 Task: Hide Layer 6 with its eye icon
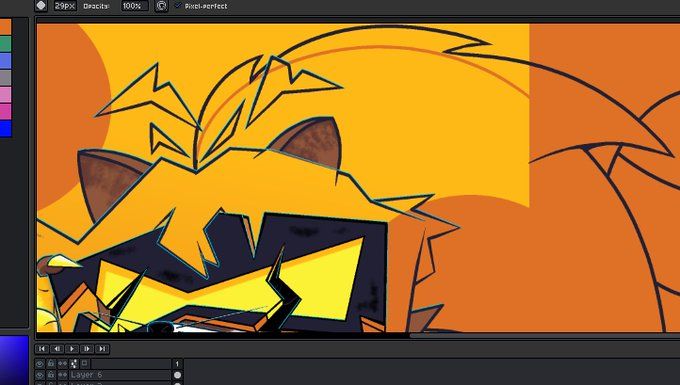[40, 375]
